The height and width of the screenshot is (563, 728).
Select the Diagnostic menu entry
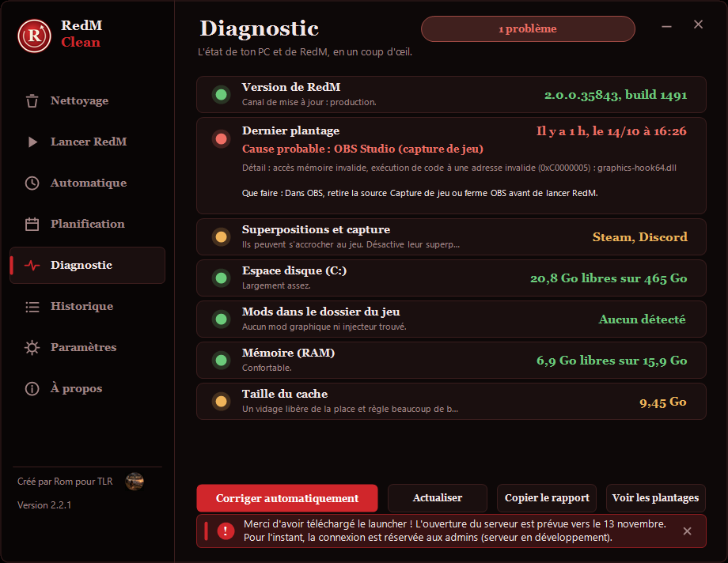pos(87,266)
